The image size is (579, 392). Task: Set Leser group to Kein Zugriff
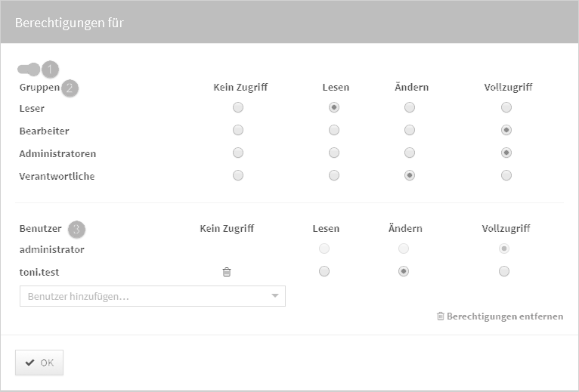(x=238, y=108)
